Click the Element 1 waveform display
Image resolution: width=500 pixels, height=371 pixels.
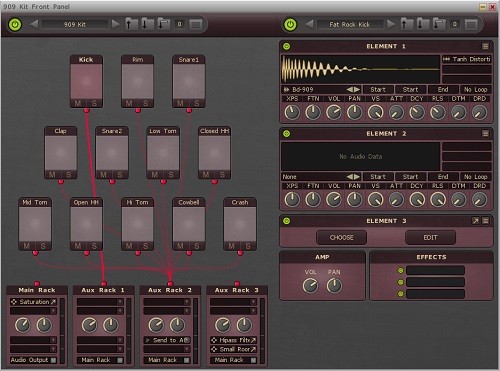(x=361, y=69)
